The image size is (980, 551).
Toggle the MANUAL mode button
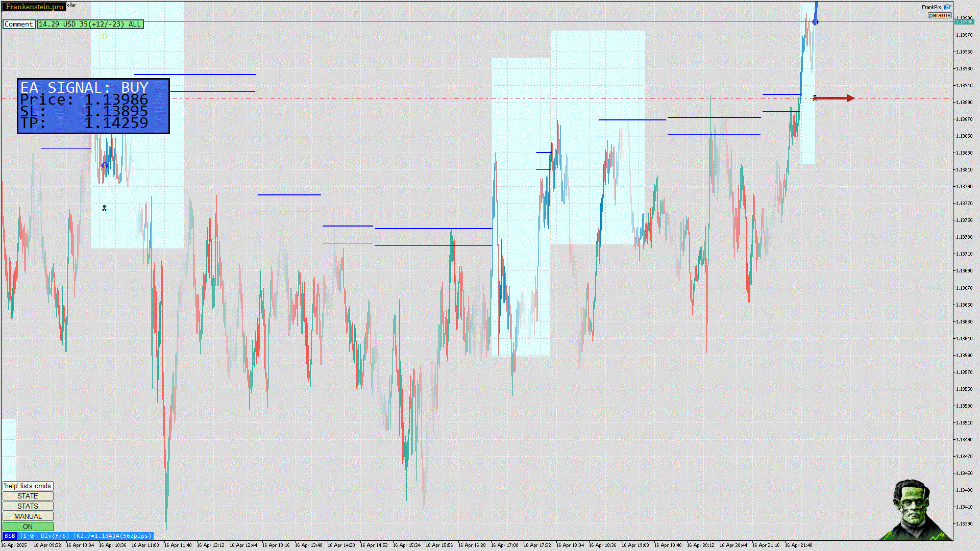28,516
